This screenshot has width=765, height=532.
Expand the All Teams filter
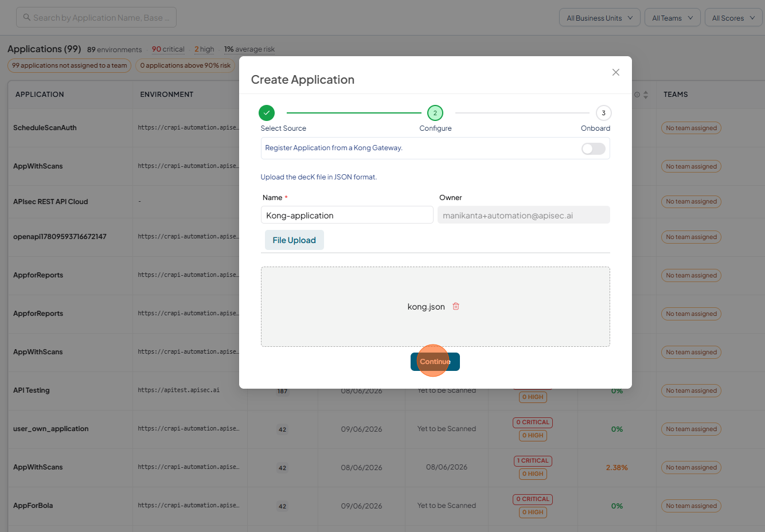tap(673, 18)
